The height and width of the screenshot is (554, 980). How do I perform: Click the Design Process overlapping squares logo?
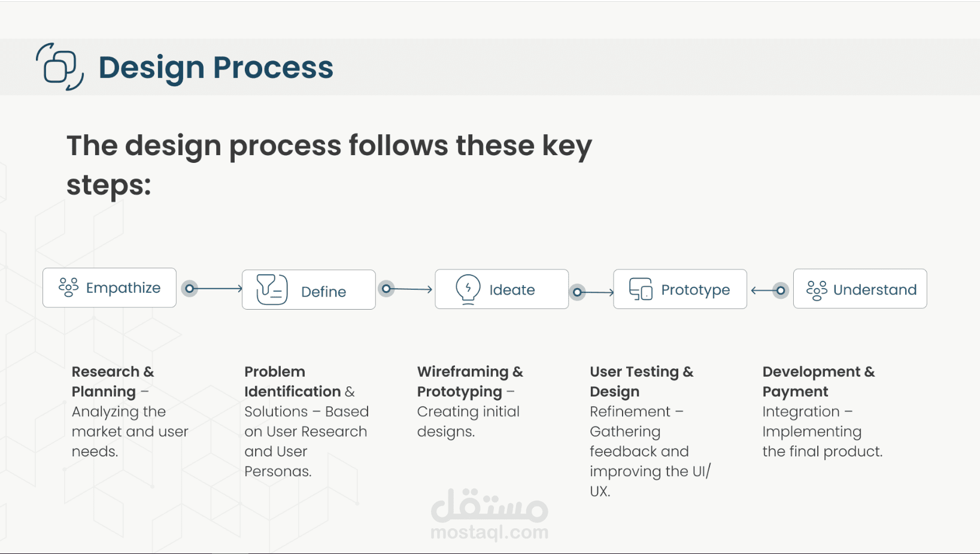(x=60, y=66)
